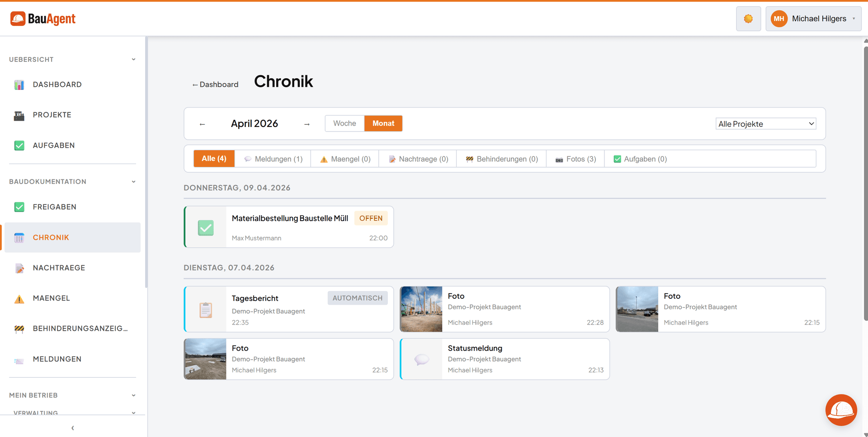Image resolution: width=868 pixels, height=437 pixels.
Task: Open Nachtraege via the document icon
Action: pos(19,268)
